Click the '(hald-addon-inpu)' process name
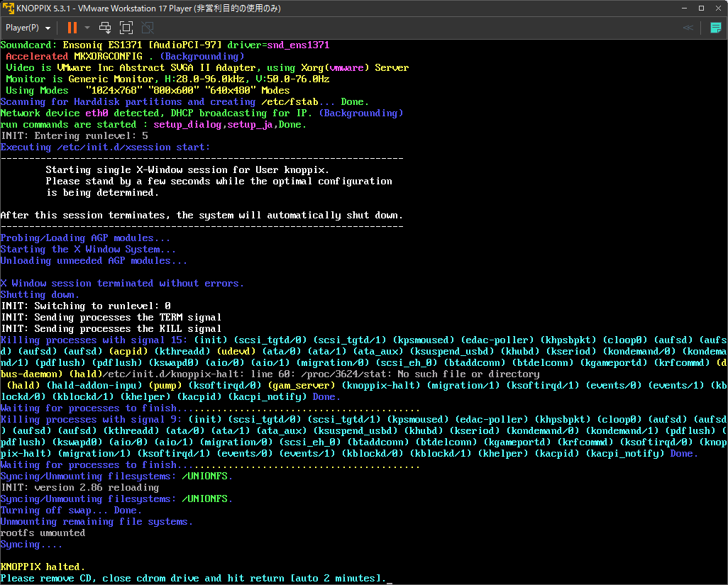The image size is (728, 585). (x=94, y=386)
